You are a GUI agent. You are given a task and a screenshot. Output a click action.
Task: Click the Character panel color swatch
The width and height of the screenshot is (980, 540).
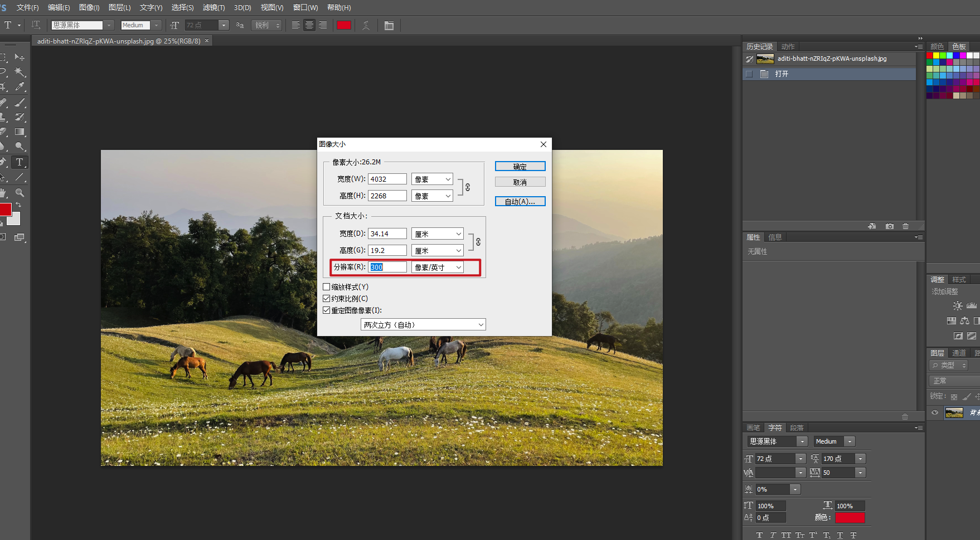[x=850, y=518]
